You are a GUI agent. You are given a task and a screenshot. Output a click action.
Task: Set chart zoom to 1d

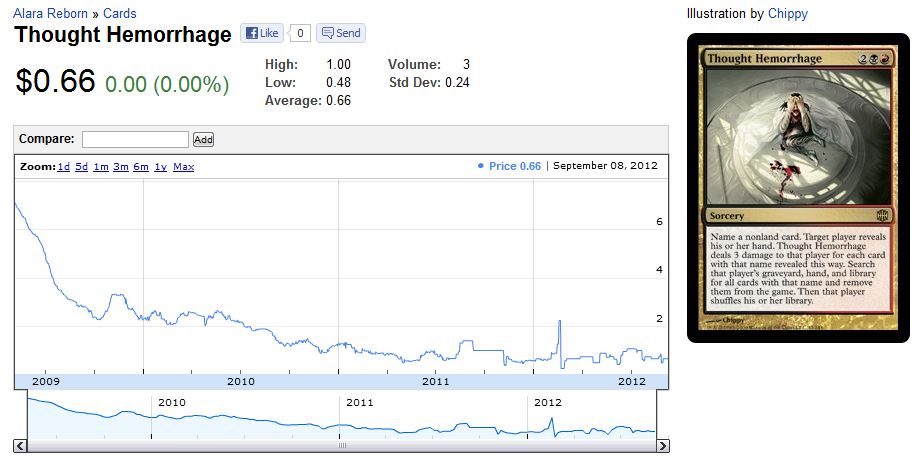coord(63,167)
